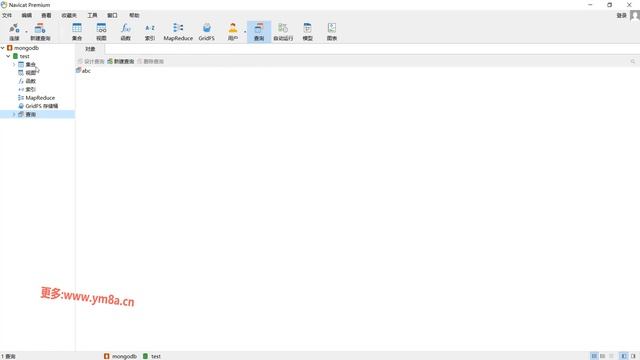Open the Connection (连接) toolbar button
Image resolution: width=640 pixels, height=360 pixels.
point(14,32)
